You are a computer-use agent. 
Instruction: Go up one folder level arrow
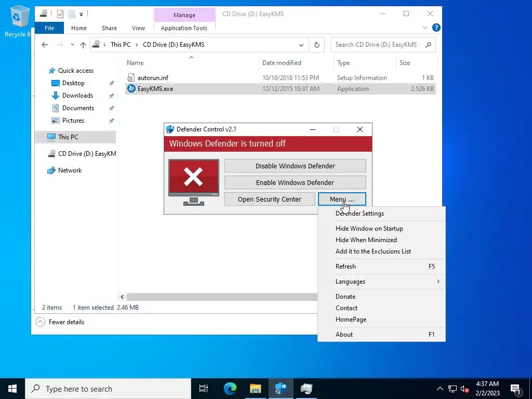[x=83, y=45]
